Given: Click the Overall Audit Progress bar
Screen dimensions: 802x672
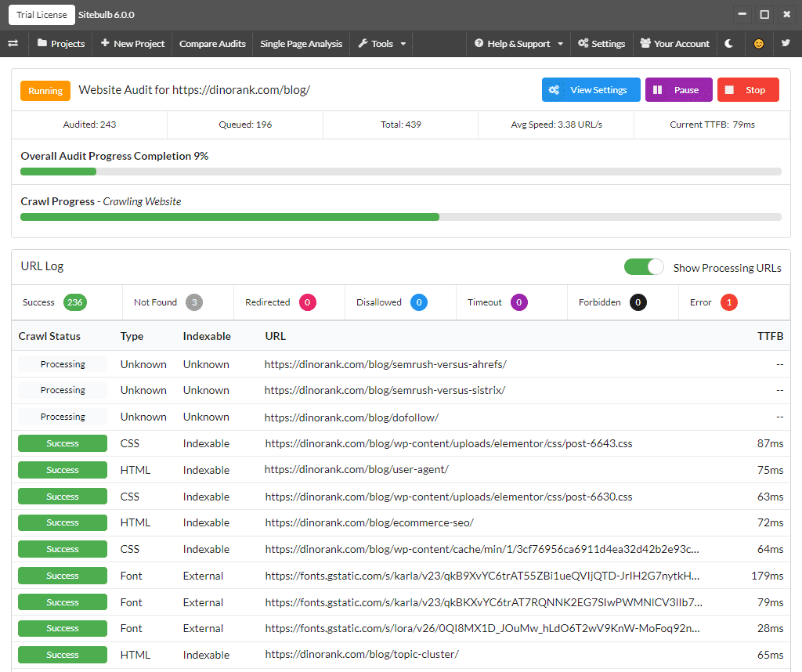Looking at the screenshot, I should 401,172.
